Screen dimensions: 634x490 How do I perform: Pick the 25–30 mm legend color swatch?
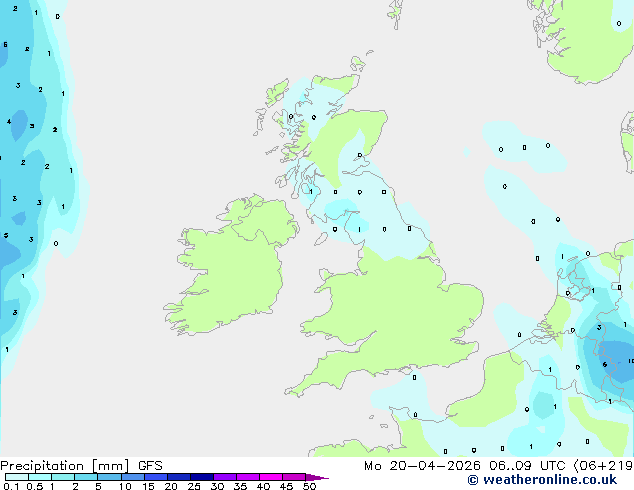(x=201, y=477)
